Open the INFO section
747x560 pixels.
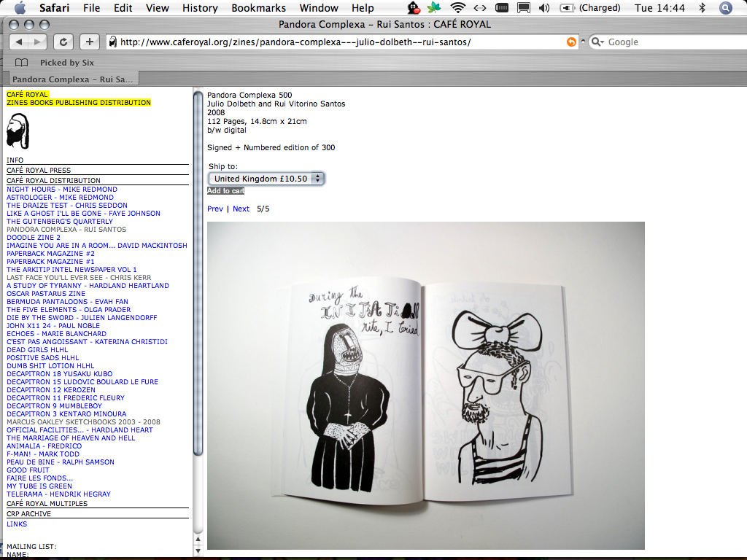pyautogui.click(x=15, y=160)
